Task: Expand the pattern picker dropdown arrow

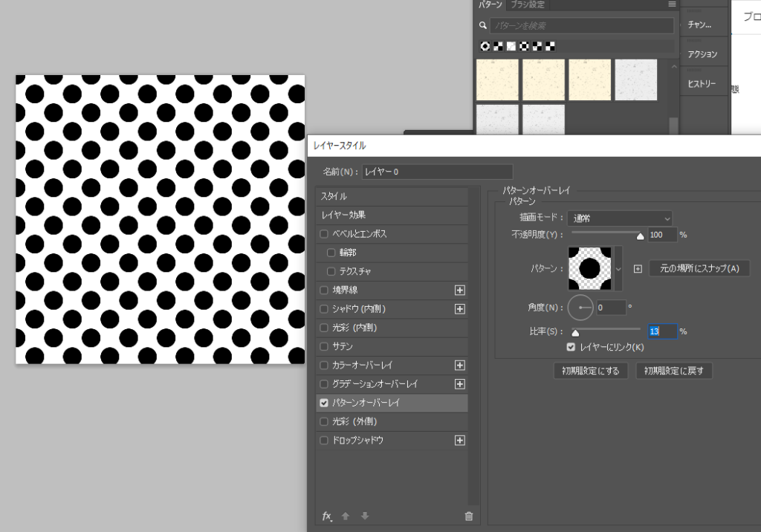Action: [x=618, y=268]
